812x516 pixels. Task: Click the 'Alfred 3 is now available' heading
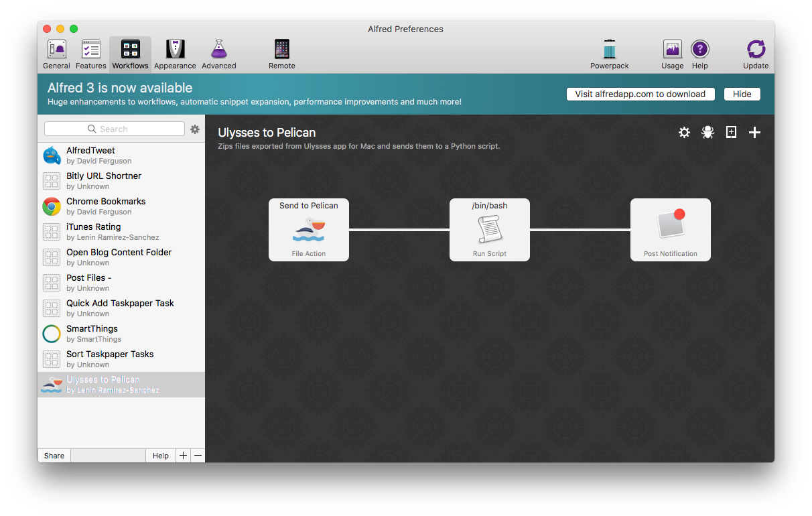120,88
